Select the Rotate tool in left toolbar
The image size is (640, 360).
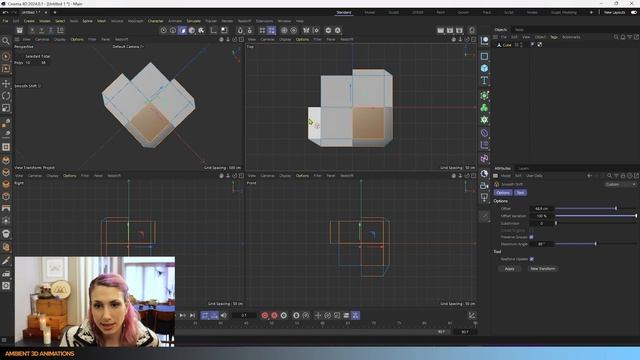point(6,96)
